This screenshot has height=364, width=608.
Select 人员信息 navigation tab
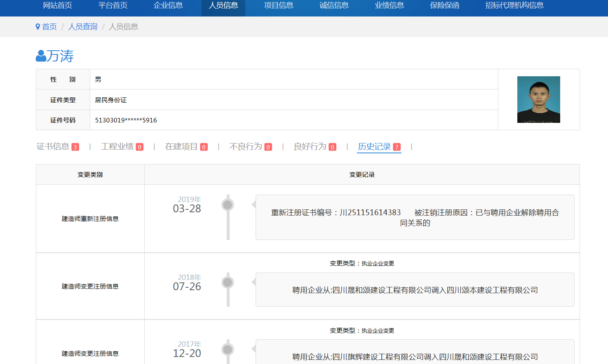click(223, 5)
